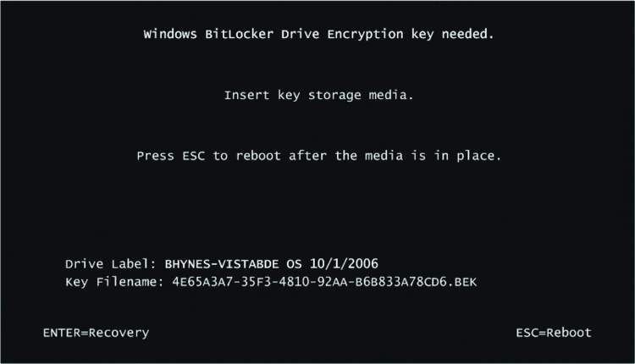Screen dimensions: 635x364
Task: Click the word 'Windows' in the heading
Action: [x=170, y=34]
